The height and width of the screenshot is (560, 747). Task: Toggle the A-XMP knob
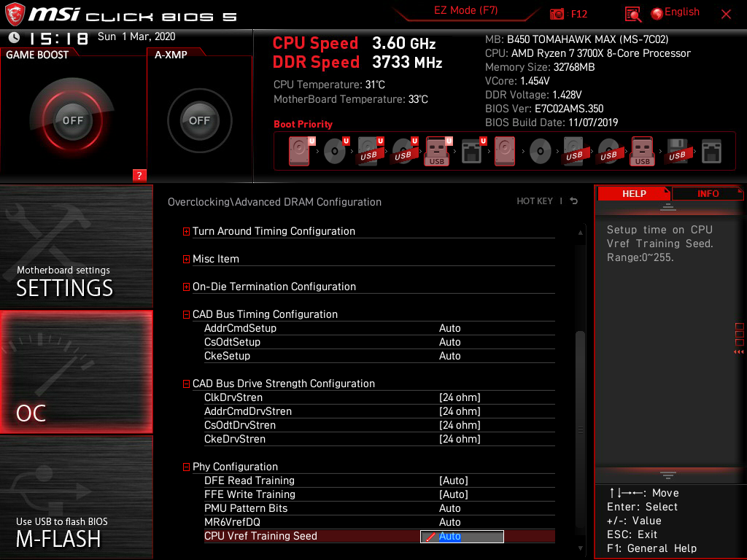(x=199, y=120)
